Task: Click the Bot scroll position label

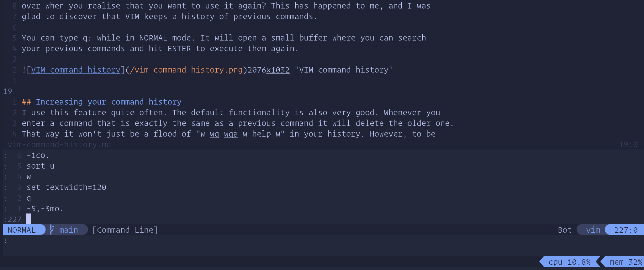Action: pos(565,230)
